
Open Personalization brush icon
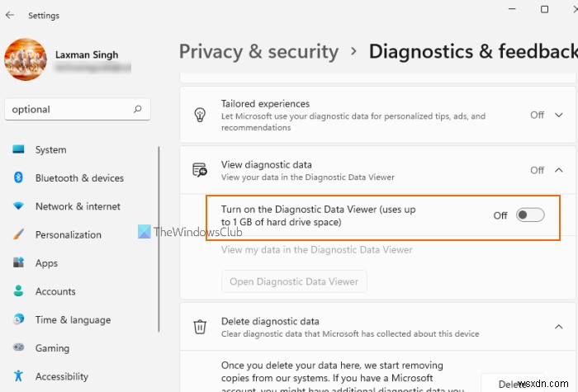point(18,234)
